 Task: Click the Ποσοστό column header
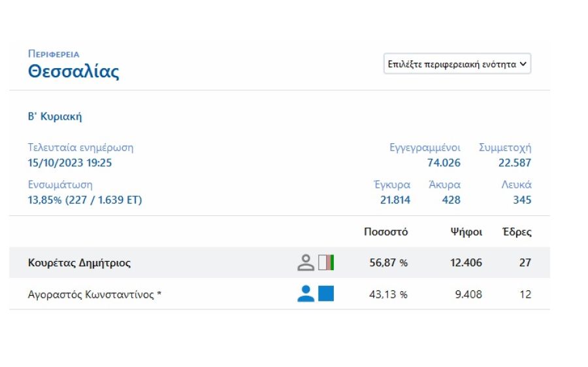click(x=386, y=232)
